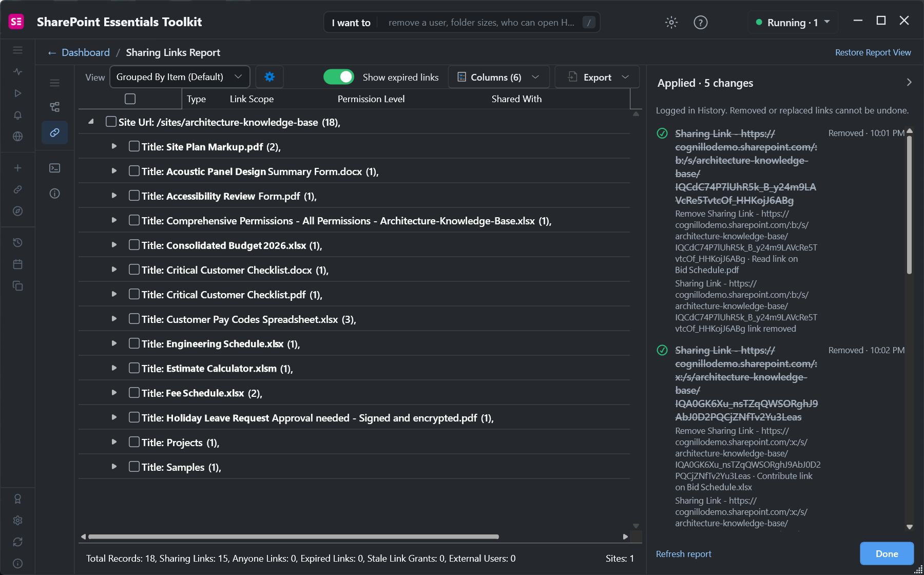Collapse the Applied changes panel chevron
The height and width of the screenshot is (575, 924).
[x=909, y=82]
